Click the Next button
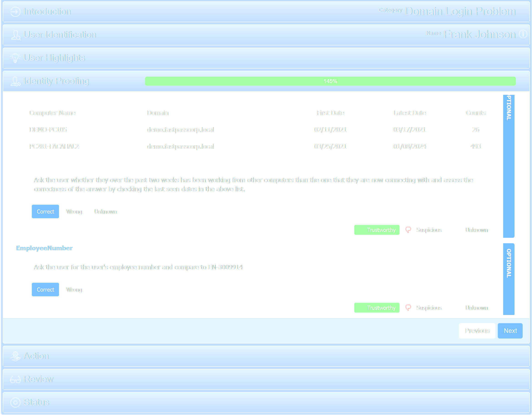The width and height of the screenshot is (532, 415). 510,331
